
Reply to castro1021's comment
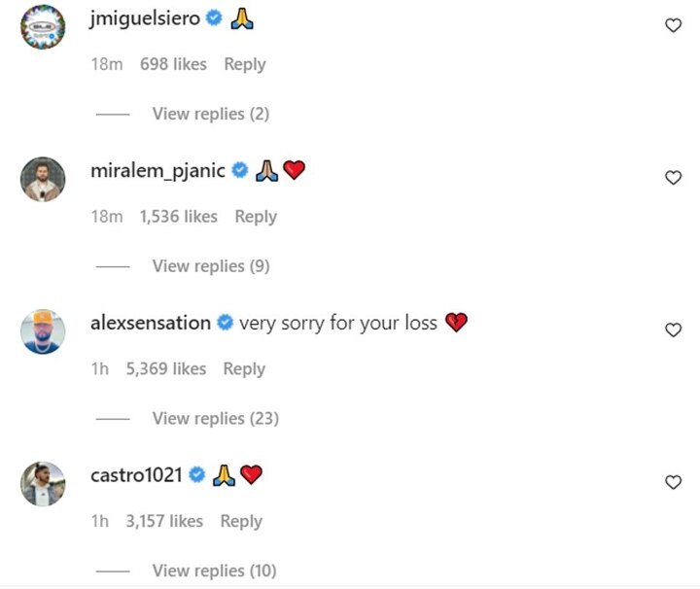241,522
